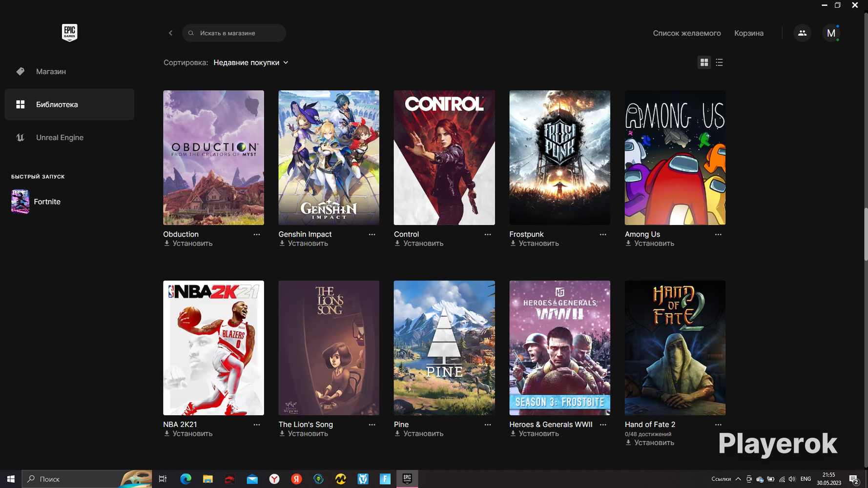The image size is (868, 488).
Task: Open Task View on the taskbar
Action: (163, 479)
